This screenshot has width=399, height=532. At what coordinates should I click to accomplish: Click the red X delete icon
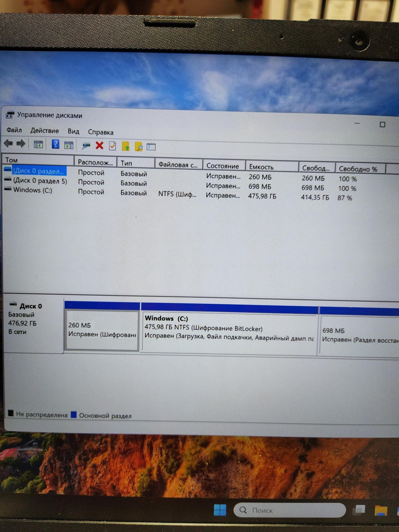click(99, 146)
